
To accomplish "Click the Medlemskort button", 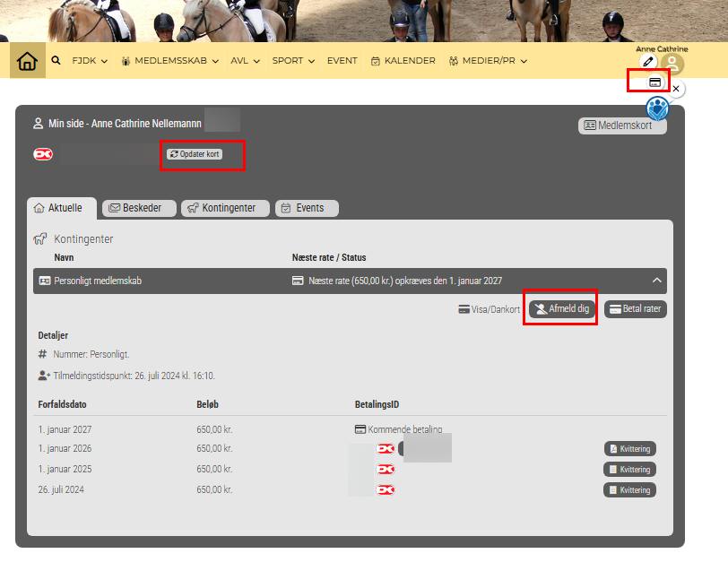I will pyautogui.click(x=624, y=125).
